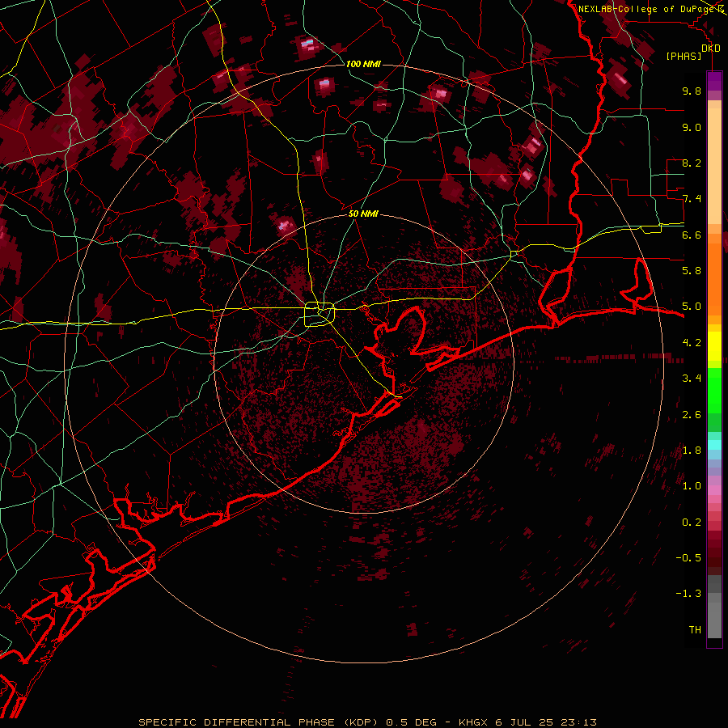The width and height of the screenshot is (728, 728).
Task: Pick the peach segment of the color bar
Action: (714, 167)
